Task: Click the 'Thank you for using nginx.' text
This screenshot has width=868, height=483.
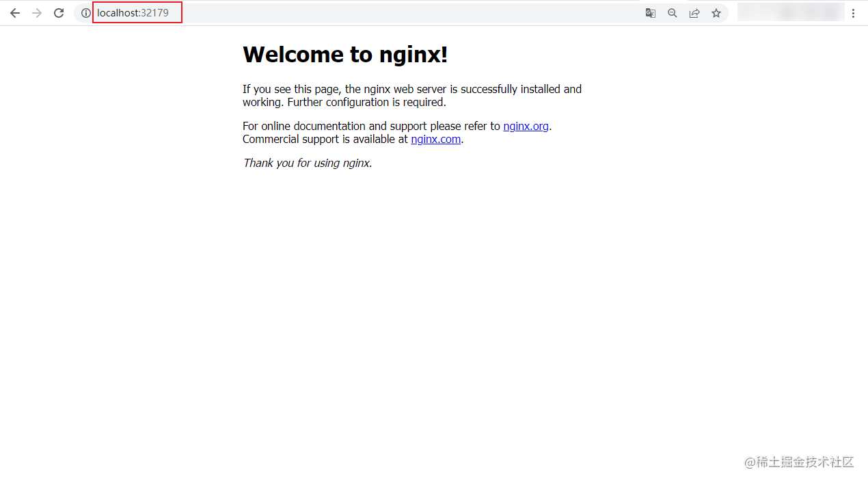Action: (308, 163)
